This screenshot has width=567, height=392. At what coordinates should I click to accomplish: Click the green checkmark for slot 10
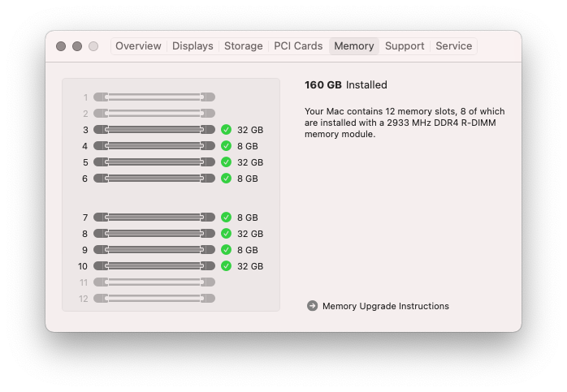coord(226,266)
